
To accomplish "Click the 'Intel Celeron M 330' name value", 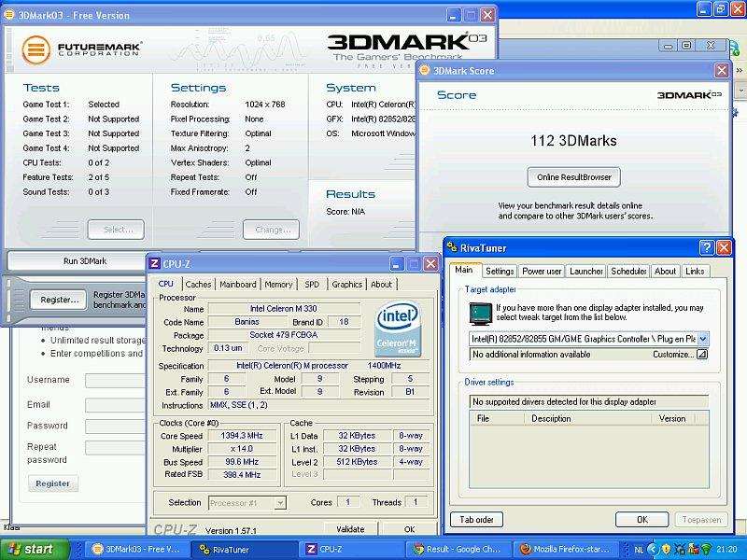I will point(284,309).
